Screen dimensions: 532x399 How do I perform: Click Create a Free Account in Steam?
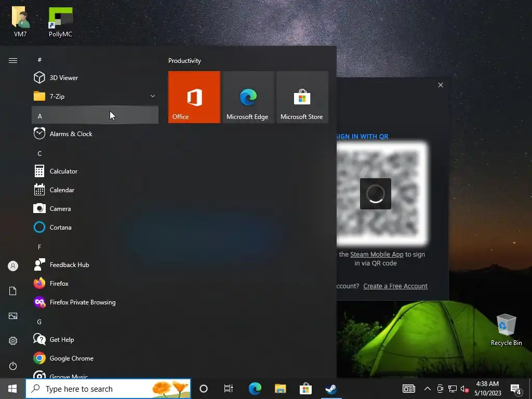click(x=395, y=286)
